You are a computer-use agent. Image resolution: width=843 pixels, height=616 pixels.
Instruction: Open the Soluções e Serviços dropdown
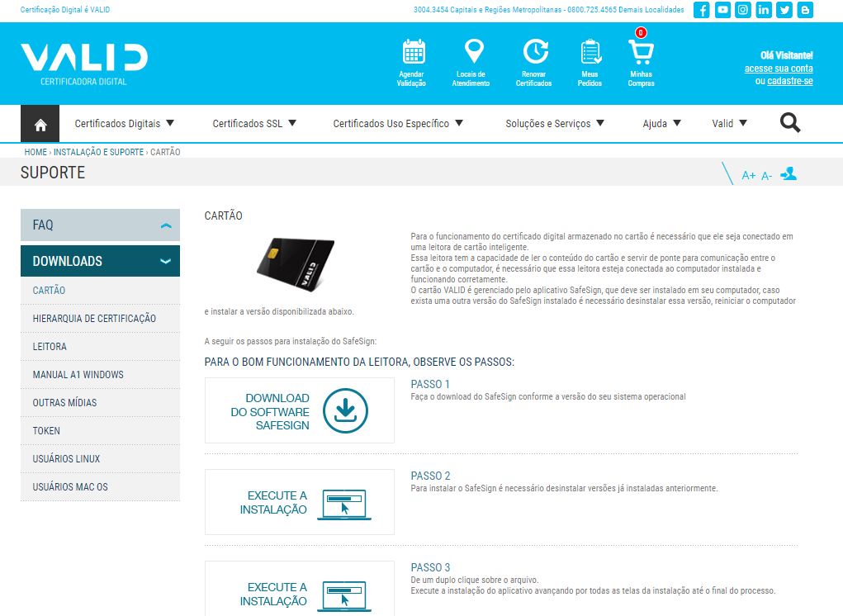tap(555, 124)
